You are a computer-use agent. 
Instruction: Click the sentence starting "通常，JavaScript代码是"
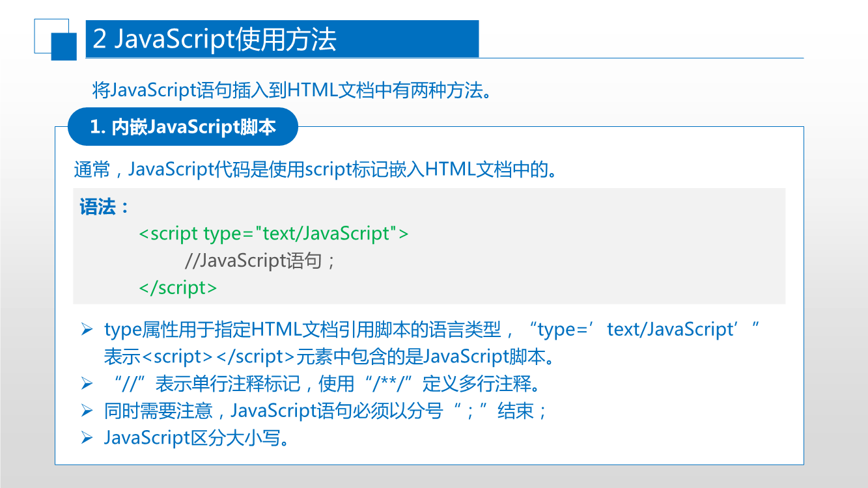[x=315, y=170]
